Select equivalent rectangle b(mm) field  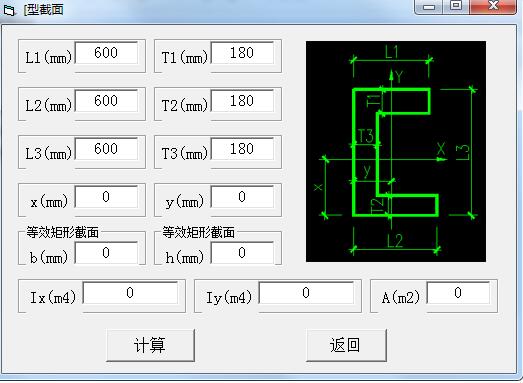(106, 253)
